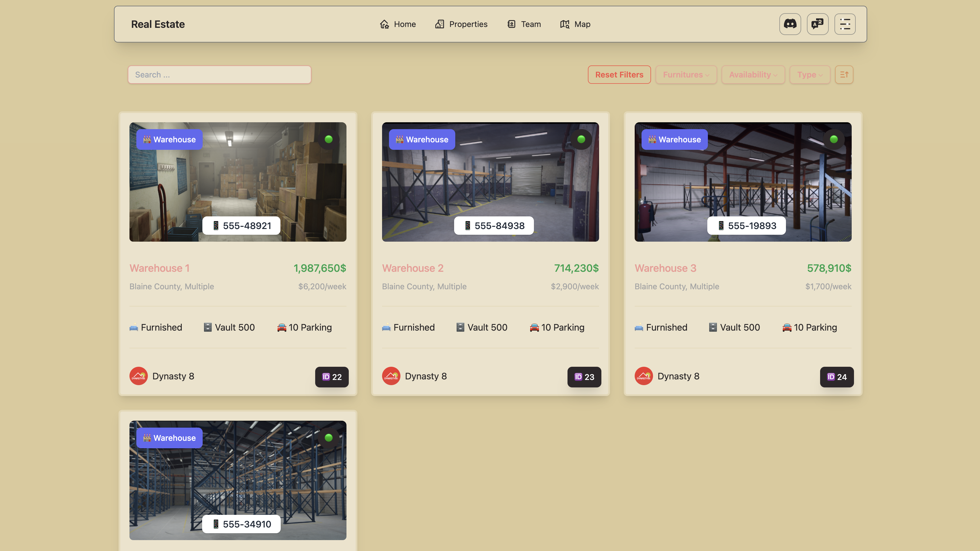Open the settings sliders icon button
The height and width of the screenshot is (551, 980).
pyautogui.click(x=845, y=24)
